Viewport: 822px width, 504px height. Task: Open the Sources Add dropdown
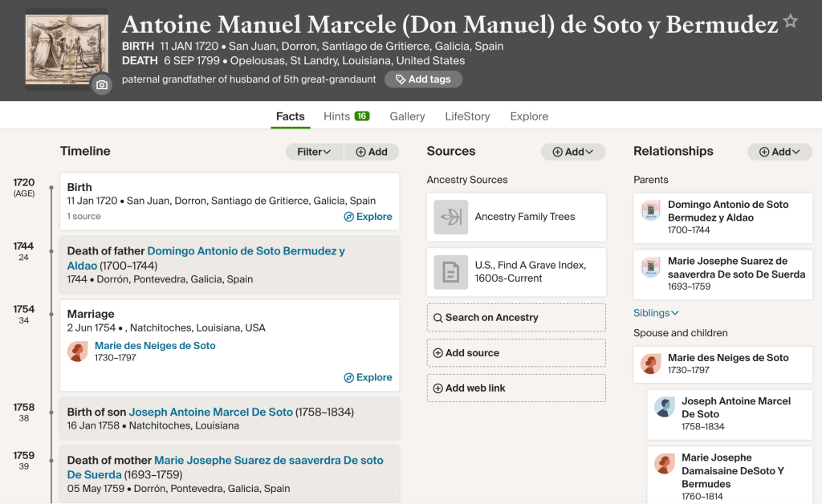pyautogui.click(x=573, y=152)
